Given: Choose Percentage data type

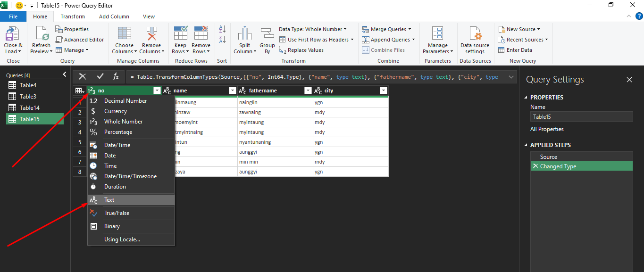Looking at the screenshot, I should (131, 132).
